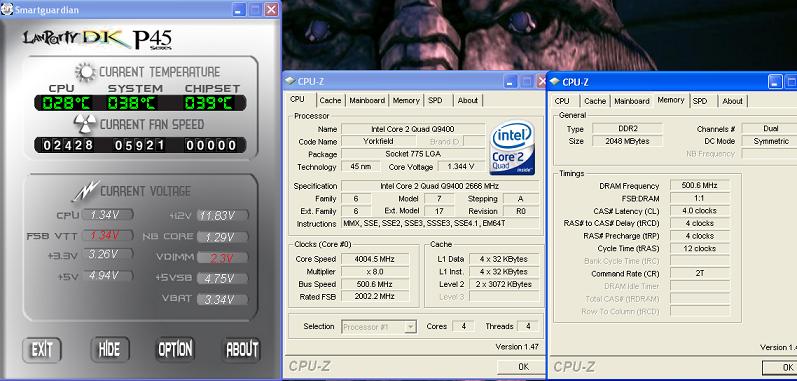The height and width of the screenshot is (381, 797).
Task: Close the Smartguardian window
Action: (x=271, y=9)
